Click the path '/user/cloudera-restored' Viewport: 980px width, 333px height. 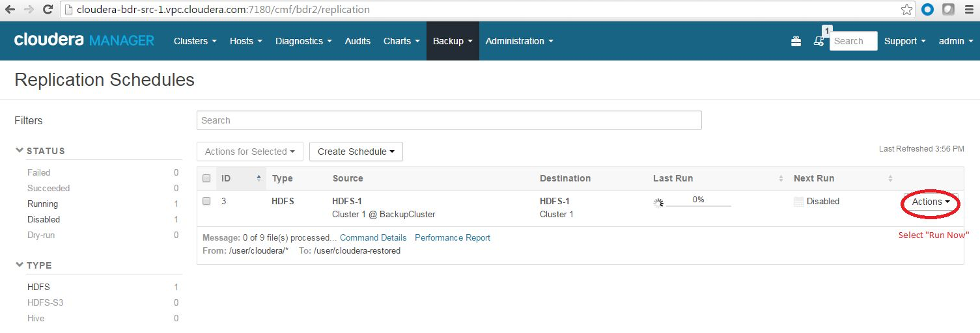pos(357,251)
